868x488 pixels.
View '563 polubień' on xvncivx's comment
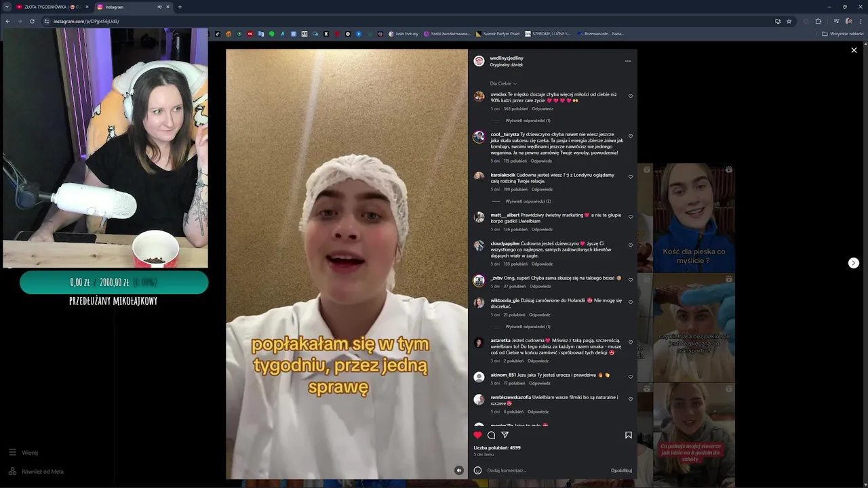[515, 108]
